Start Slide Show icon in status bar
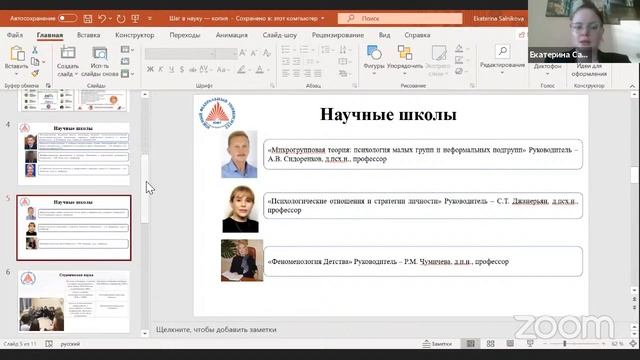640x360 pixels. coord(530,344)
